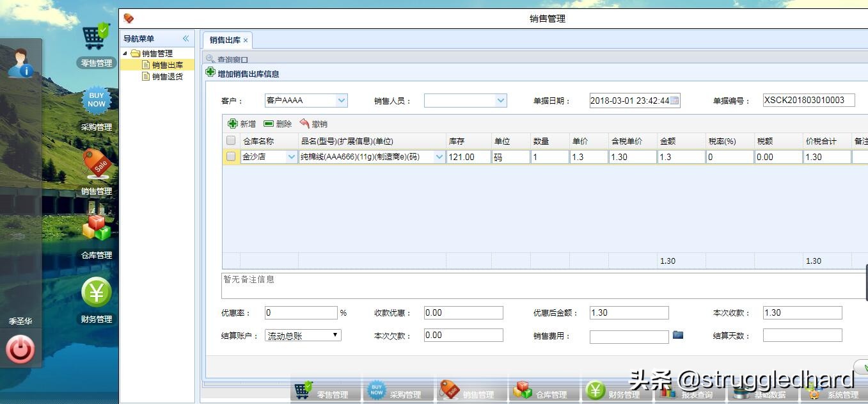Click the red logout power button
This screenshot has width=868, height=404.
tap(19, 349)
